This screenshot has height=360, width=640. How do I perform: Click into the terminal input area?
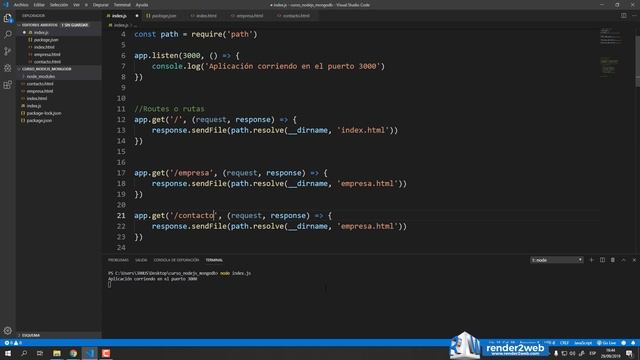click(x=110, y=284)
